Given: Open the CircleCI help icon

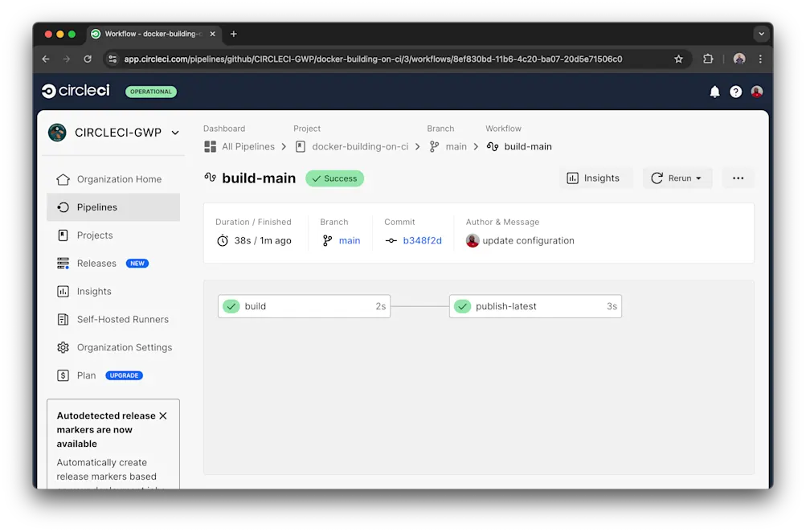Looking at the screenshot, I should coord(735,92).
